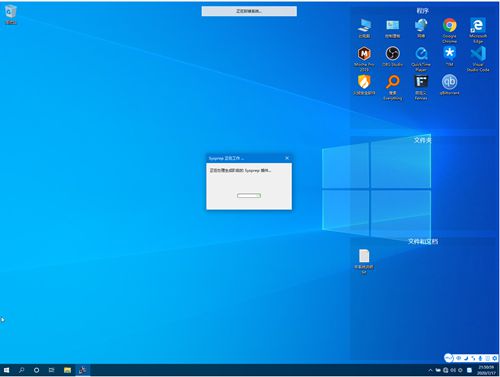Open taskbar search magnifier
500x377 pixels.
point(21,370)
